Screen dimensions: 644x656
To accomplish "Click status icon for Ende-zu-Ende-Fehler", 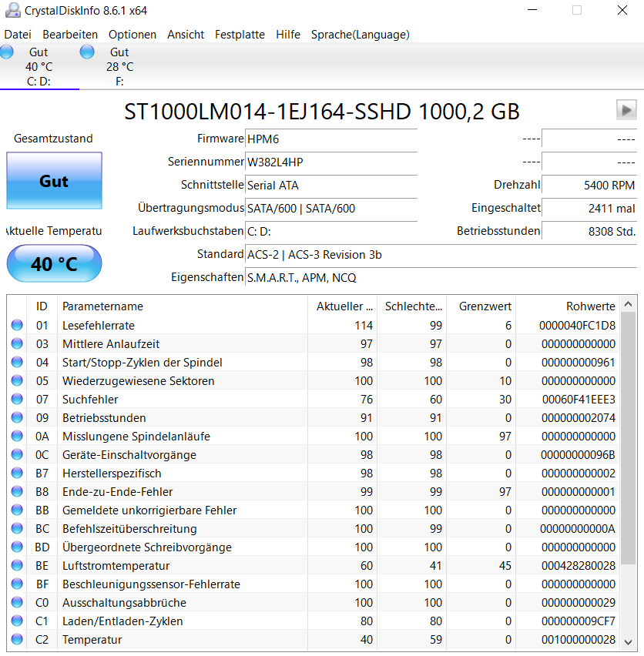I will (x=17, y=491).
